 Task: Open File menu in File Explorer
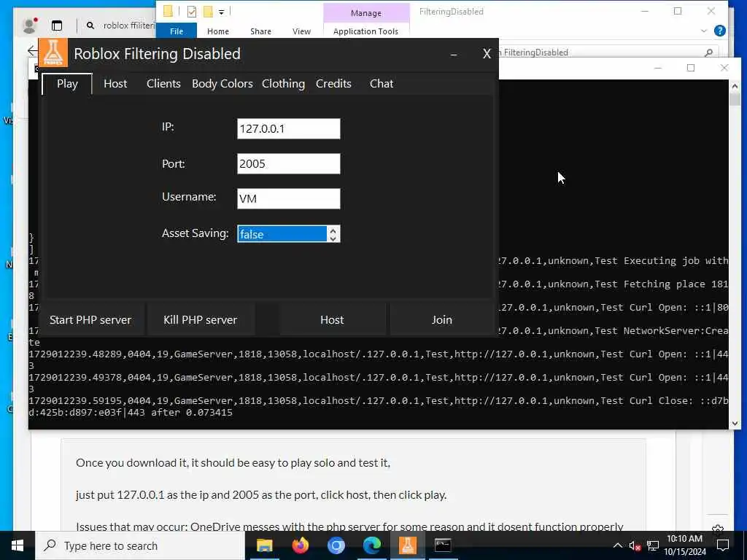coord(177,31)
